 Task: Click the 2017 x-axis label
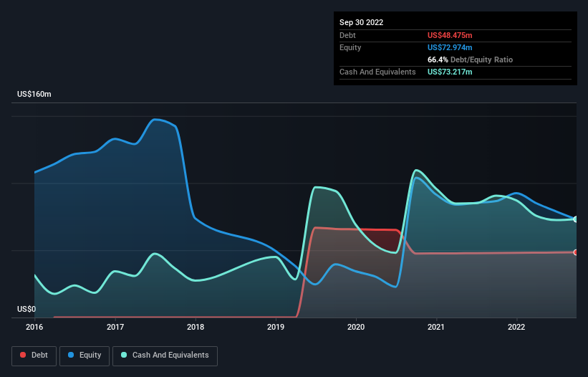coord(115,327)
